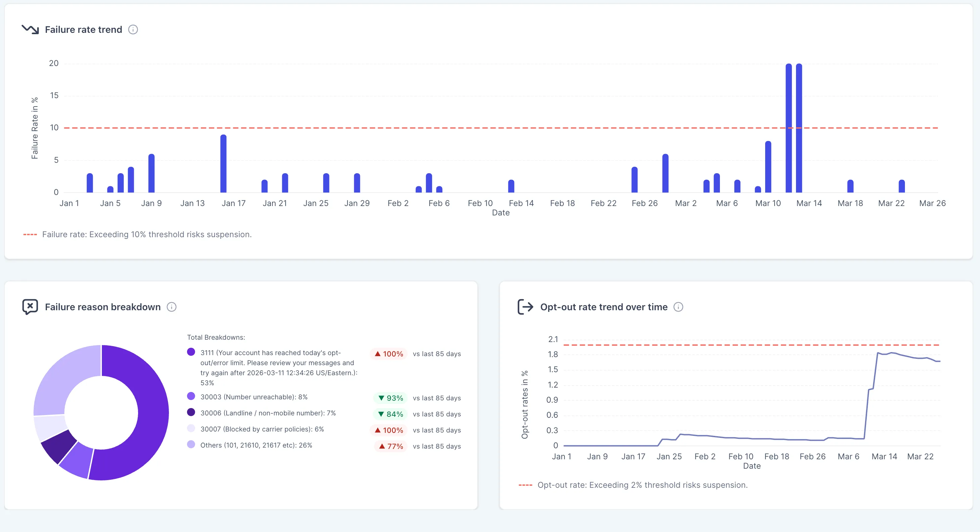Click the Failure reason breakdown message icon
Viewport: 980px width, 532px height.
(30, 307)
